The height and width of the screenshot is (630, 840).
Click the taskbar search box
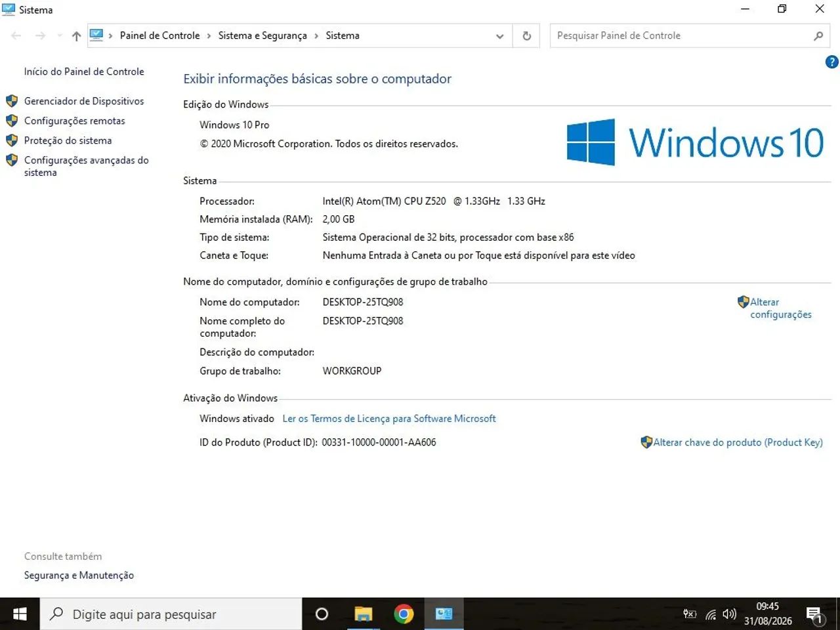pyautogui.click(x=171, y=614)
